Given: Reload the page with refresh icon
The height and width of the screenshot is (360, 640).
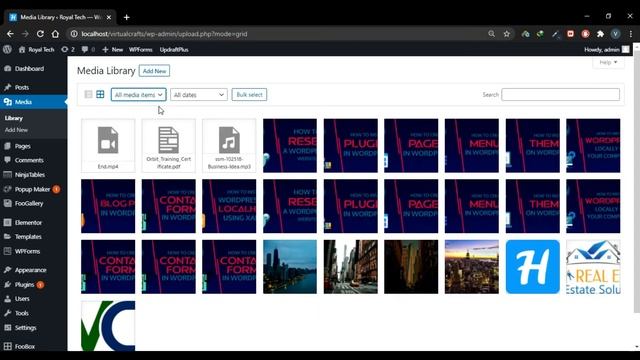Looking at the screenshot, I should (x=40, y=34).
